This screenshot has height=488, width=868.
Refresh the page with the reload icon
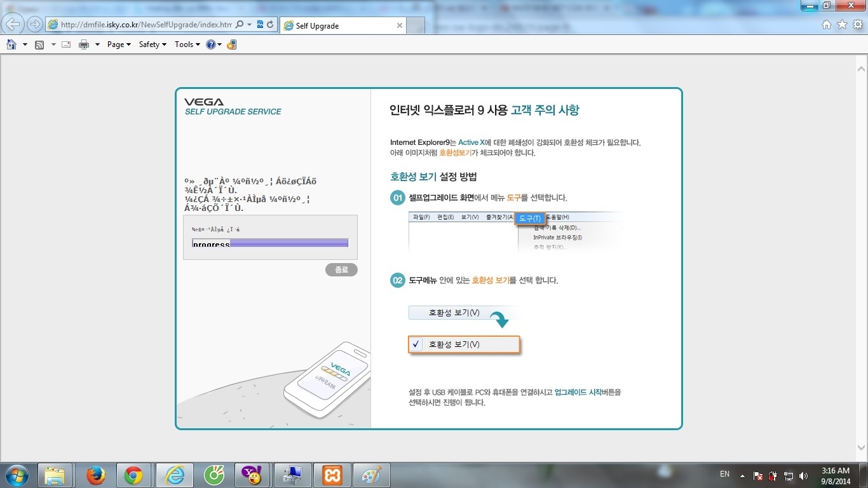click(271, 25)
